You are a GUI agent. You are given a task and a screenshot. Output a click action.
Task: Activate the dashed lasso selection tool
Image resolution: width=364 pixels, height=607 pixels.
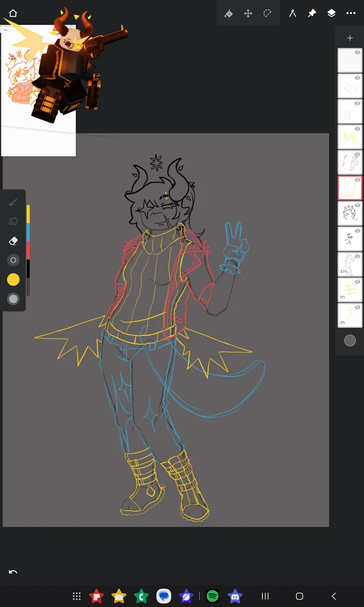267,13
